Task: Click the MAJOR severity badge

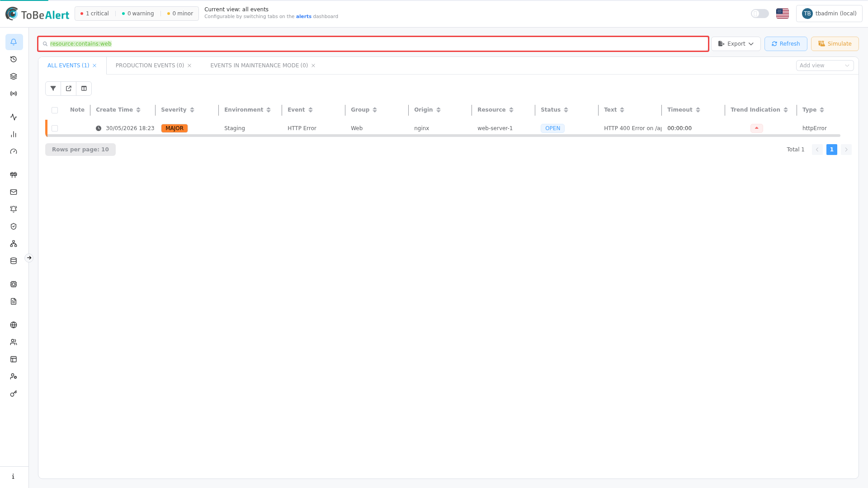Action: coord(175,128)
